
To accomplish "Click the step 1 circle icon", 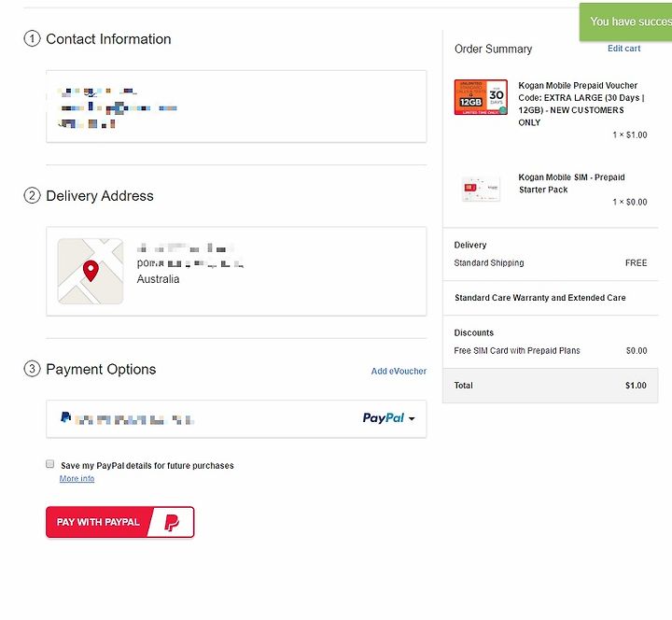I will [32, 38].
